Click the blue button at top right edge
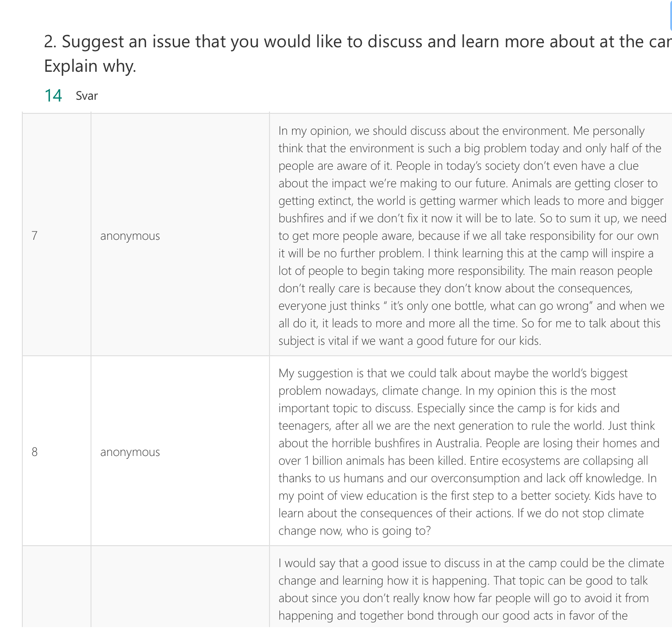The width and height of the screenshot is (672, 638). [670, 15]
